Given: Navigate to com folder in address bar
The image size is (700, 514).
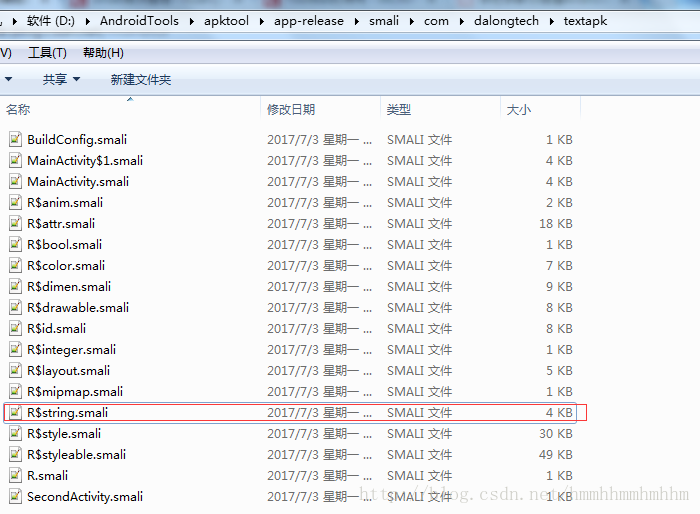Looking at the screenshot, I should [x=436, y=21].
